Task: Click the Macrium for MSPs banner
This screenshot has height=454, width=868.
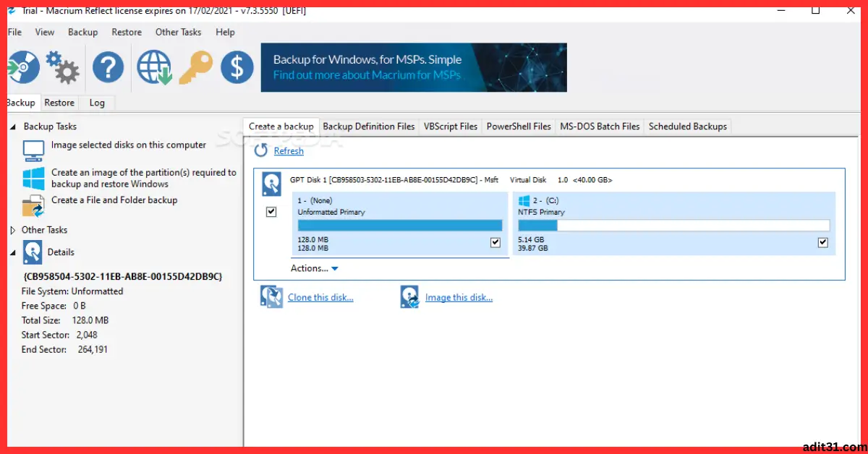Action: tap(414, 67)
